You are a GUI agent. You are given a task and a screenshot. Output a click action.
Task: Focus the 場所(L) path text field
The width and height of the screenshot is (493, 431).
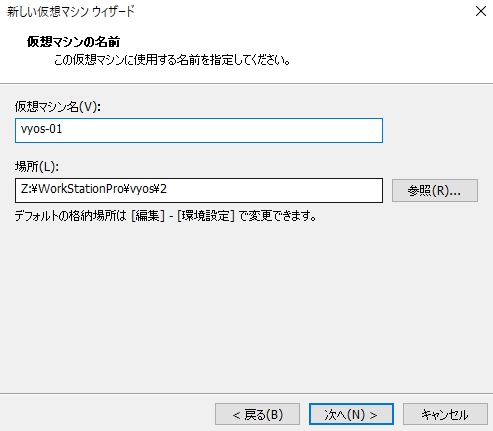(x=199, y=190)
